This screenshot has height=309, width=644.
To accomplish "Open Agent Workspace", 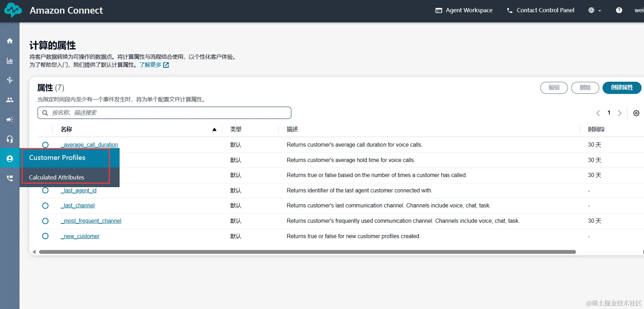I will (464, 10).
